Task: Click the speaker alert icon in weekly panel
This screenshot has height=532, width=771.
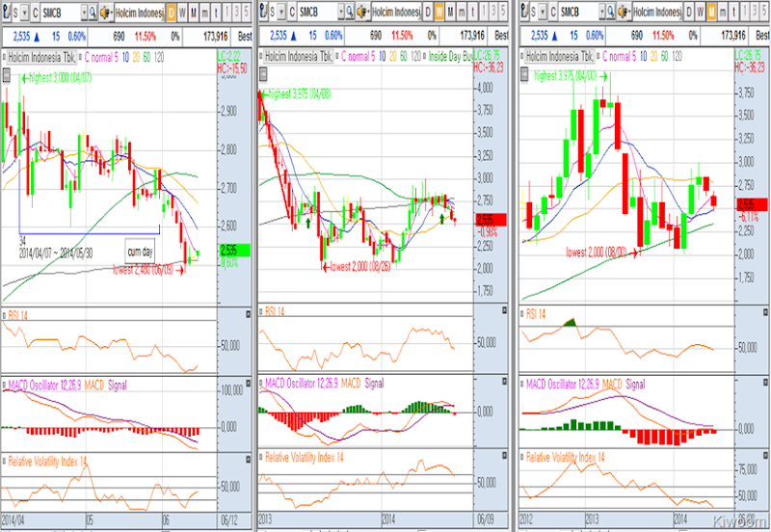Action: coord(363,13)
